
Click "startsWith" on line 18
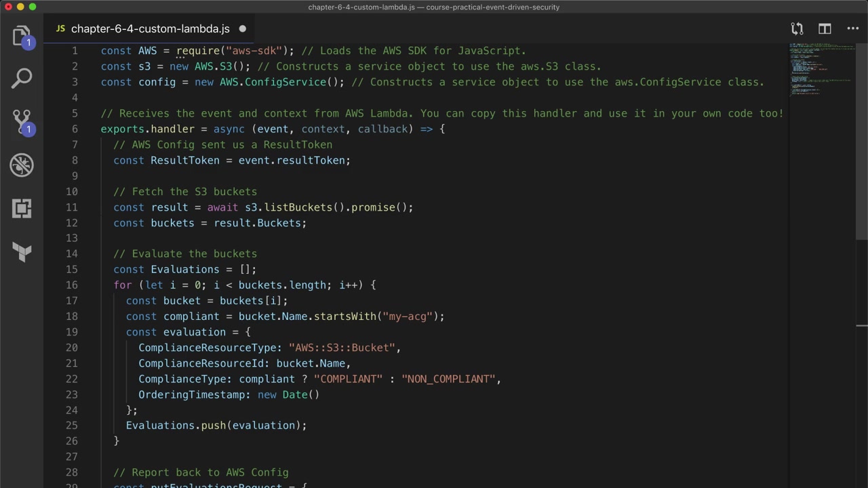click(x=344, y=317)
